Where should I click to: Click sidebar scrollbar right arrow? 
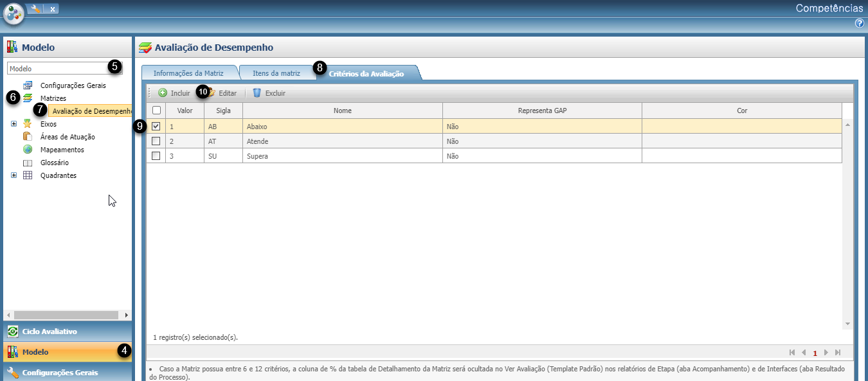click(127, 315)
